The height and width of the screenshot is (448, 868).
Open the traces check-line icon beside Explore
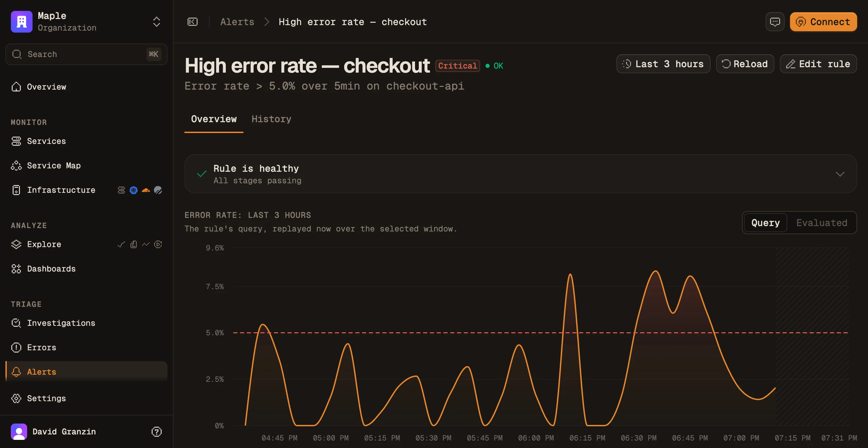pyautogui.click(x=121, y=244)
